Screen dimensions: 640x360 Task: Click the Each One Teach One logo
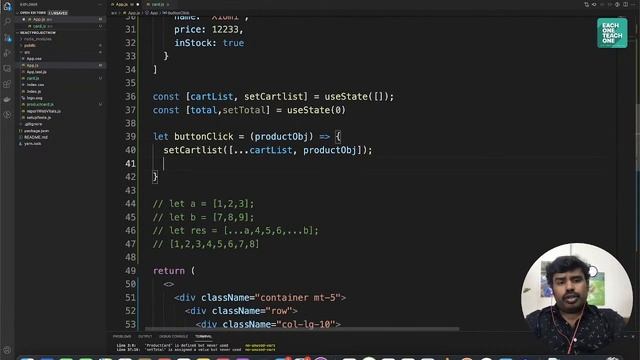pyautogui.click(x=612, y=33)
